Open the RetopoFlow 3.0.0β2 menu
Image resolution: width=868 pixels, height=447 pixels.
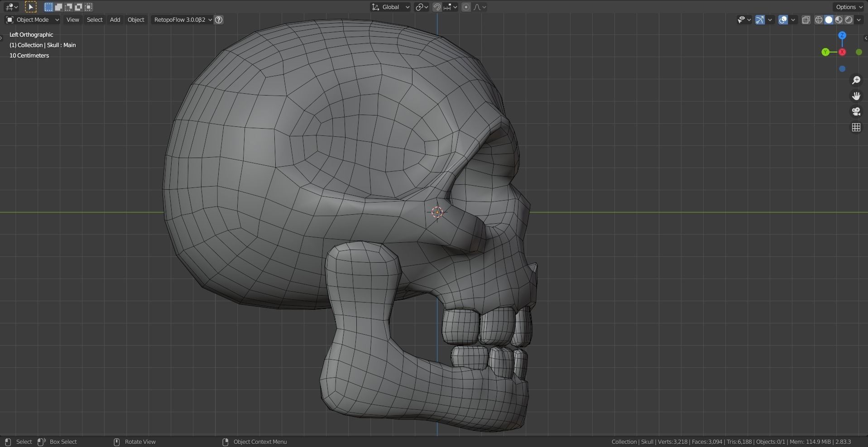[x=182, y=19]
